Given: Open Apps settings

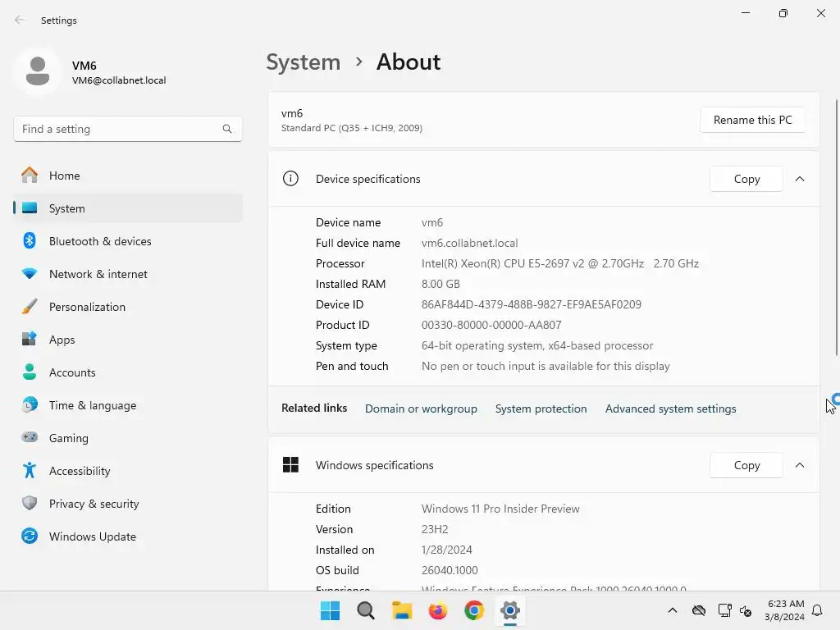Looking at the screenshot, I should (128, 340).
